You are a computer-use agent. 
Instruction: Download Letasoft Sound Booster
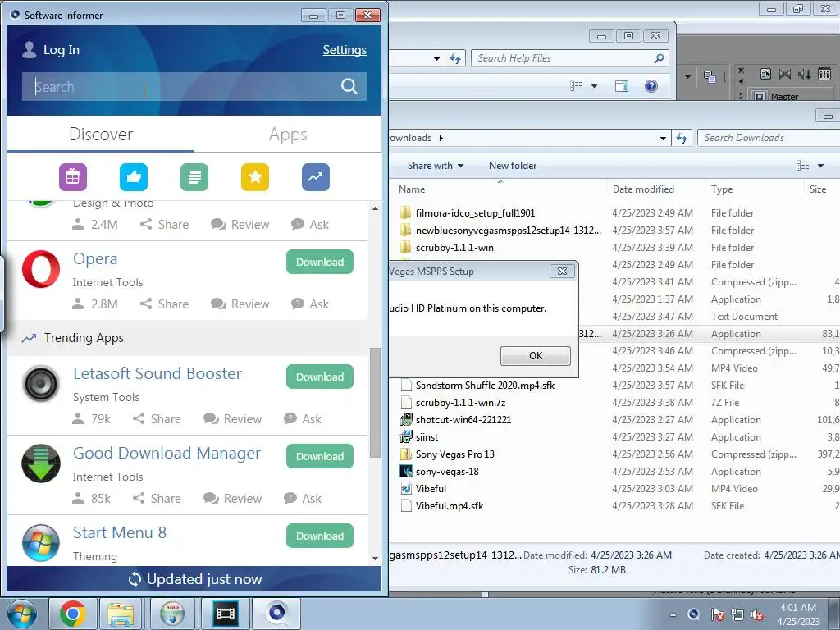coord(320,377)
